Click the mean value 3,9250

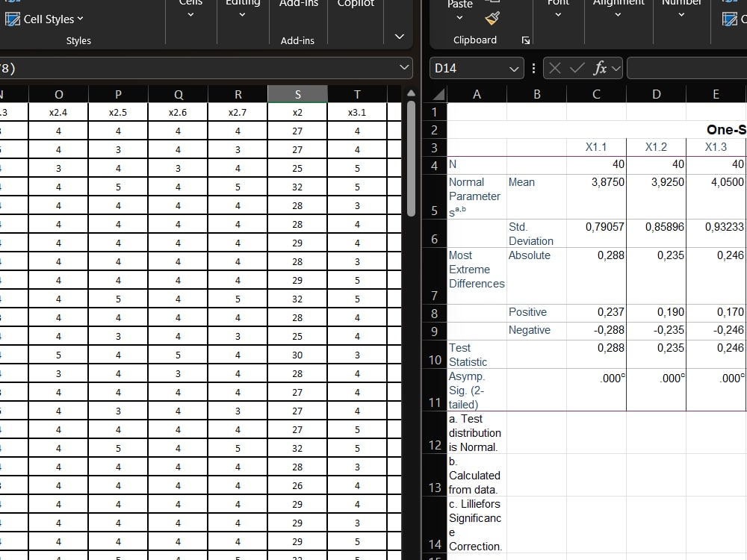coord(656,196)
